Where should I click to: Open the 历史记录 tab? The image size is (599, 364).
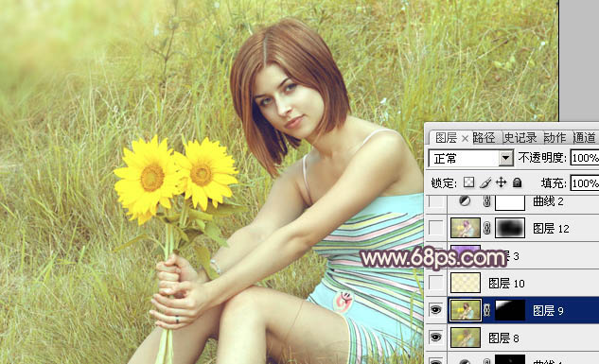pyautogui.click(x=520, y=138)
